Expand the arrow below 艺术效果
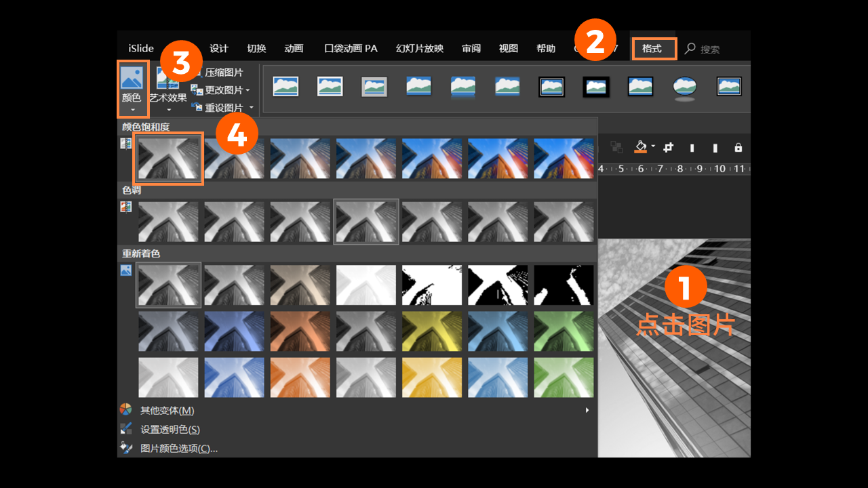The height and width of the screenshot is (488, 868). click(168, 110)
